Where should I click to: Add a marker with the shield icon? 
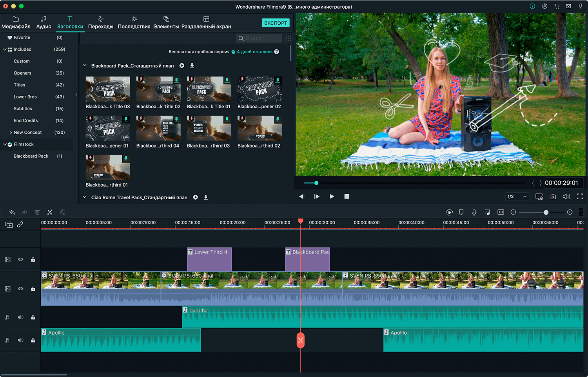461,212
